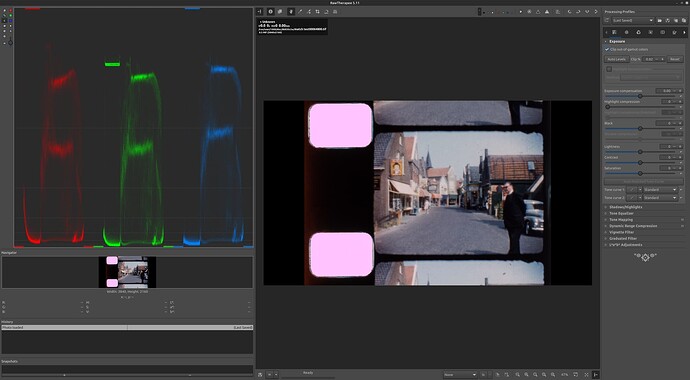The image size is (690, 380).
Task: Open Tone curve 1 Standard dropdown
Action: 660,190
